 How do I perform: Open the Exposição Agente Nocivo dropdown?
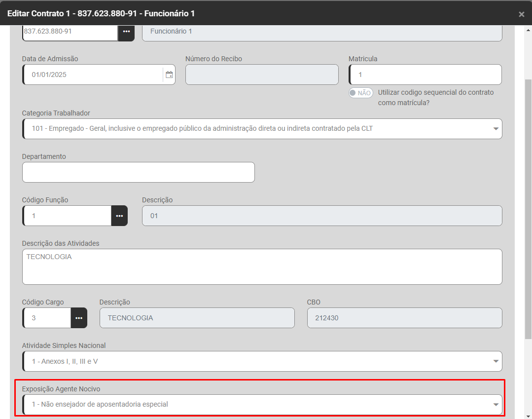click(496, 405)
